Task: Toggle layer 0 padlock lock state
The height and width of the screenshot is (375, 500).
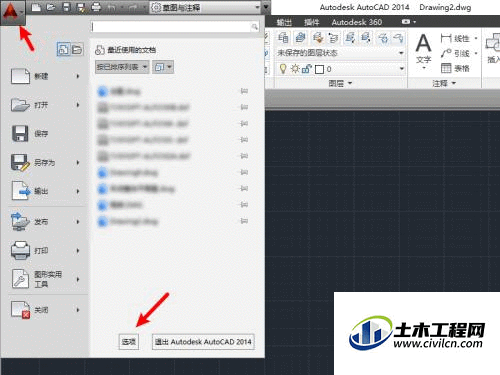Action: pos(306,69)
